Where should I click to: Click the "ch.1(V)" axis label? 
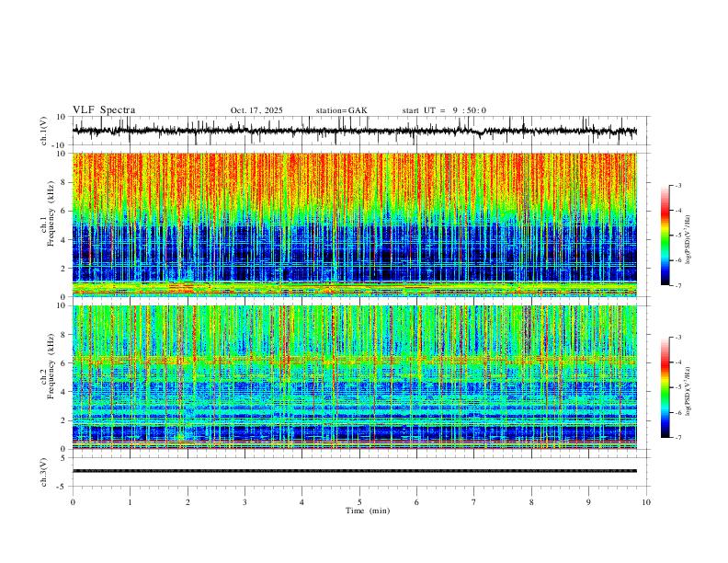click(x=45, y=131)
